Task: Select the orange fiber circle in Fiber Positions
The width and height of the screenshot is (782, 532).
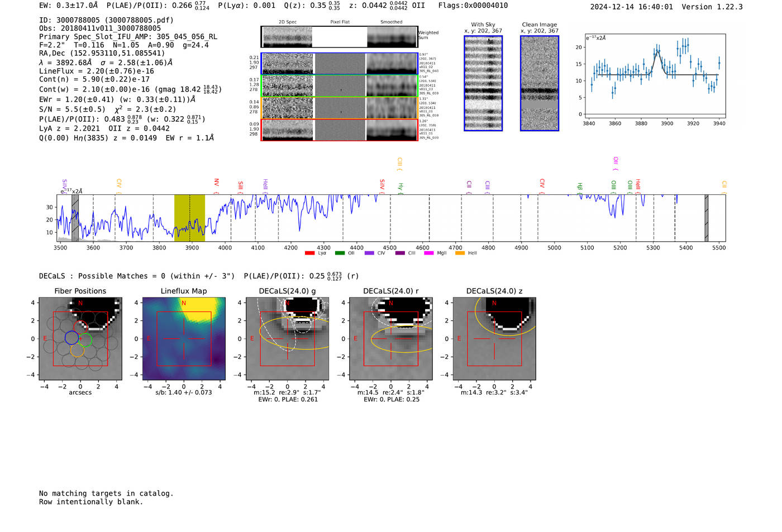Action: pos(78,350)
